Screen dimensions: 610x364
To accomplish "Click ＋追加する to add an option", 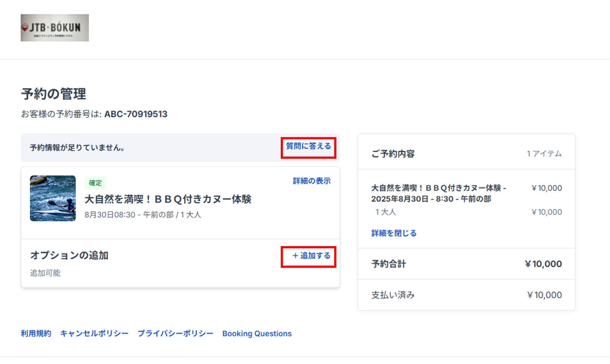I will point(311,256).
